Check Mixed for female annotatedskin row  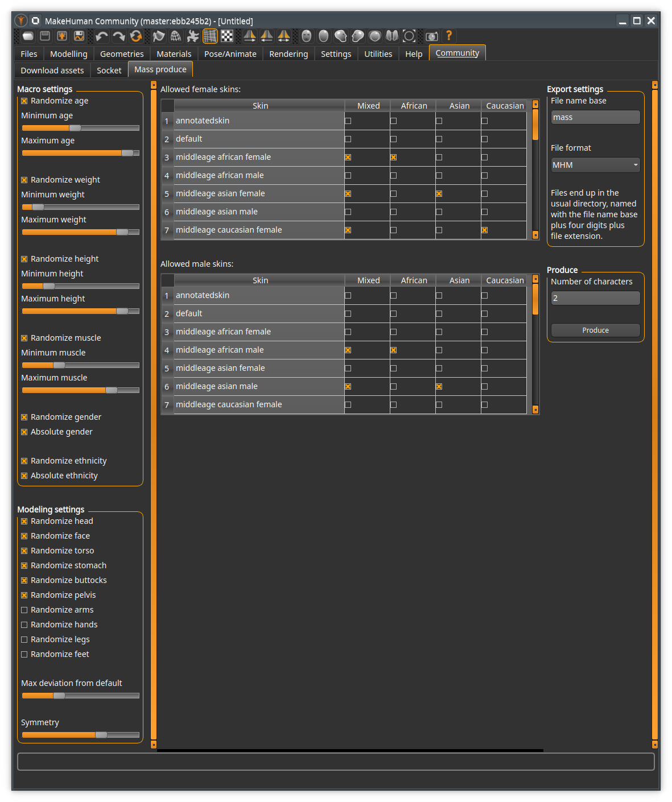[x=348, y=121]
